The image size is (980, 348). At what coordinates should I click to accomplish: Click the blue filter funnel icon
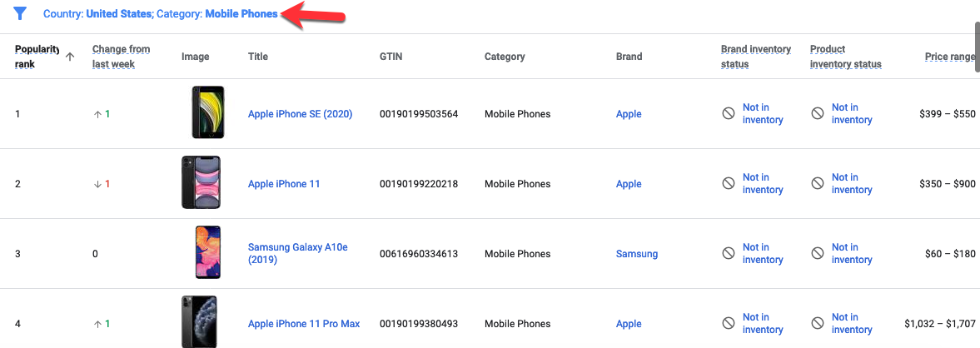point(20,13)
